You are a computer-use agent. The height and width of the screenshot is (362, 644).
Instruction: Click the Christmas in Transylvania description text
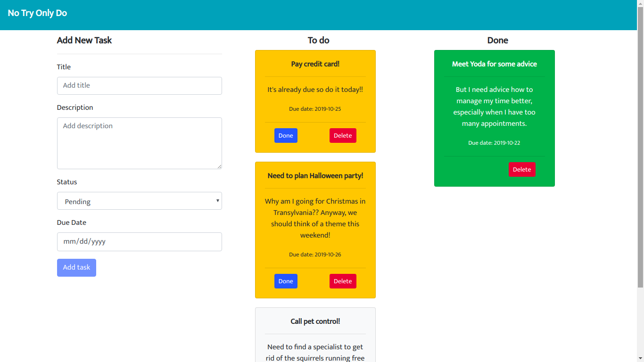315,218
